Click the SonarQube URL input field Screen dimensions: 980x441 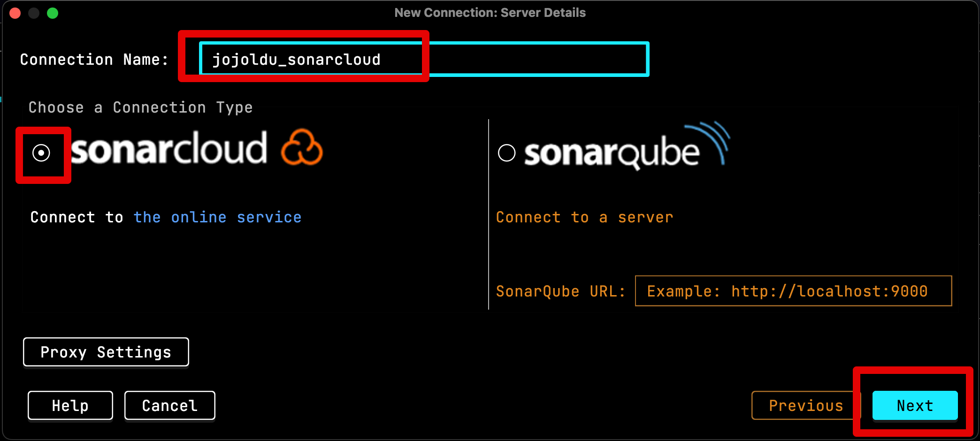(793, 291)
